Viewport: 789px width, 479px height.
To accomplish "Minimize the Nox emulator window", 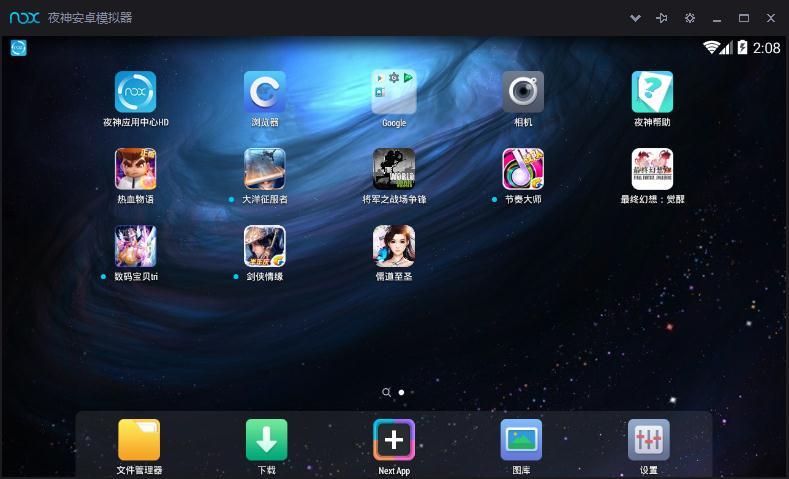I will coord(717,19).
